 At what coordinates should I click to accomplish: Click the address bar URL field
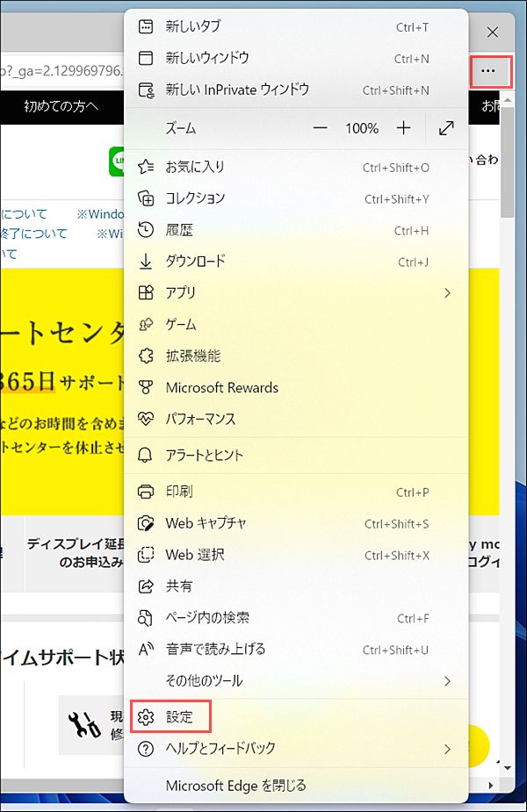(62, 71)
